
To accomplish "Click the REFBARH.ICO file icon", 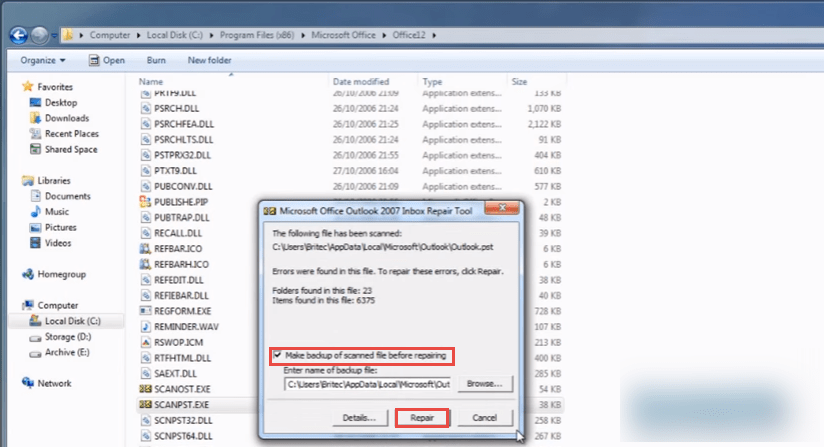I will pyautogui.click(x=145, y=264).
